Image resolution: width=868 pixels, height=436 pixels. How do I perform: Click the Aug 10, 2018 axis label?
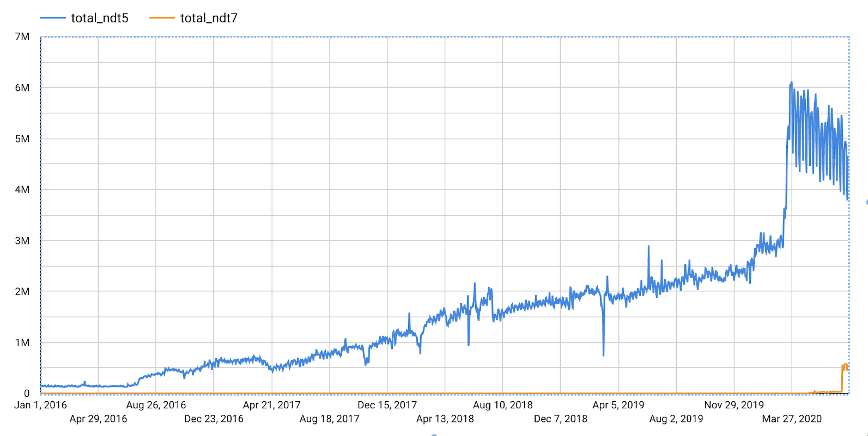pyautogui.click(x=503, y=405)
